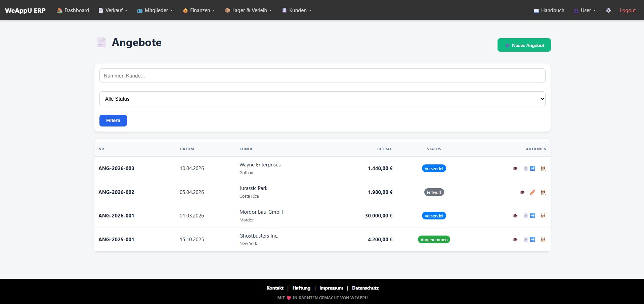Click the Angenommen status badge
Viewport: 644px width, 304px height.
434,240
